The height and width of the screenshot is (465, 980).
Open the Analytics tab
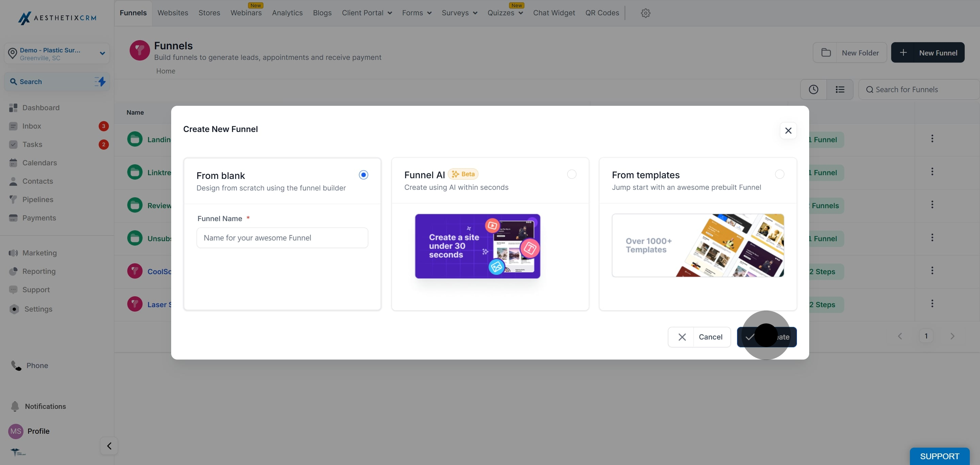pos(287,13)
